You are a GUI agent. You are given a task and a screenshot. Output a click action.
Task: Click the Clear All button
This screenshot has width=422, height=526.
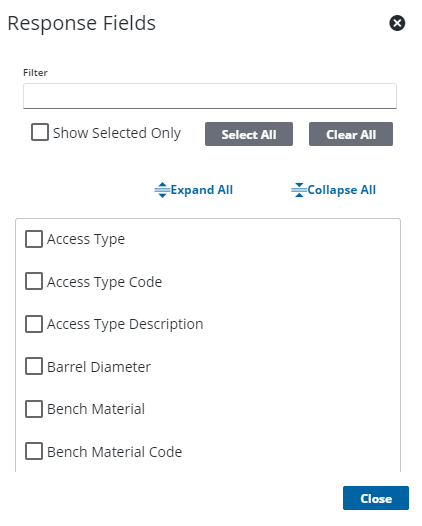[x=351, y=134]
